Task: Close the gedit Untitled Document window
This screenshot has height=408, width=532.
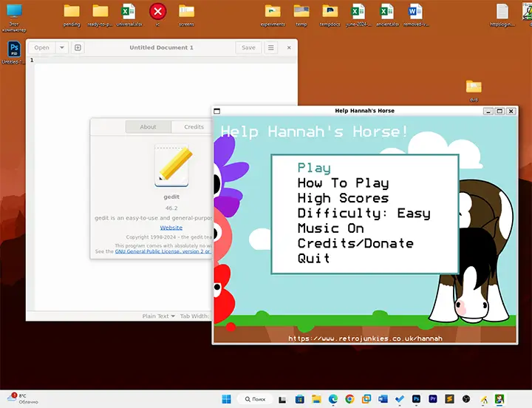Action: click(x=289, y=47)
